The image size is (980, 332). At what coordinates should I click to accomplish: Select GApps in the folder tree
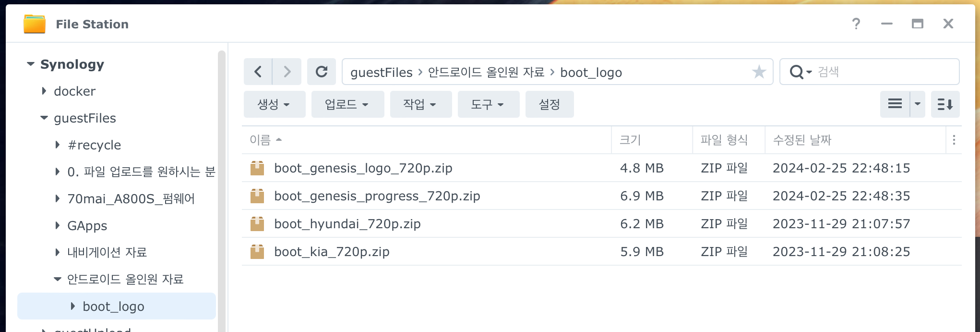pyautogui.click(x=87, y=226)
